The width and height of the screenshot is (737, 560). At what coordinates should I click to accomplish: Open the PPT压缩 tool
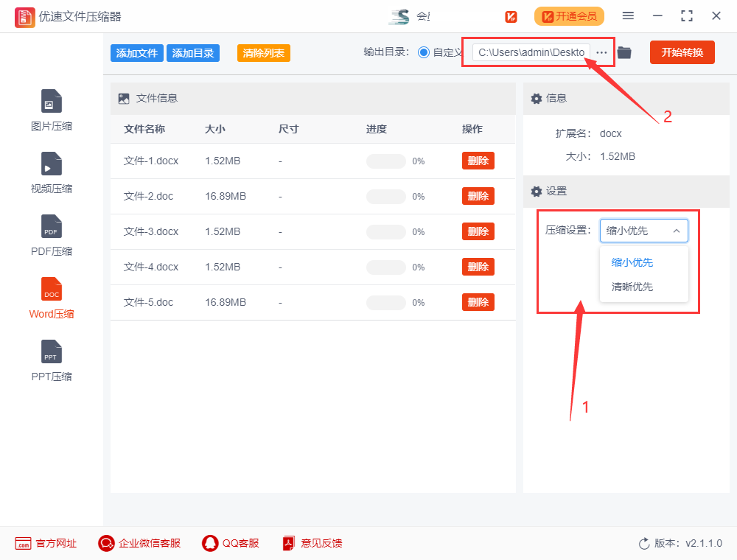click(51, 359)
